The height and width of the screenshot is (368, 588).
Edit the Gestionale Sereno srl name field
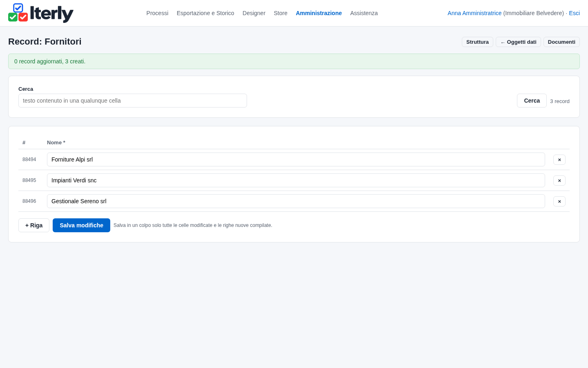click(x=296, y=201)
